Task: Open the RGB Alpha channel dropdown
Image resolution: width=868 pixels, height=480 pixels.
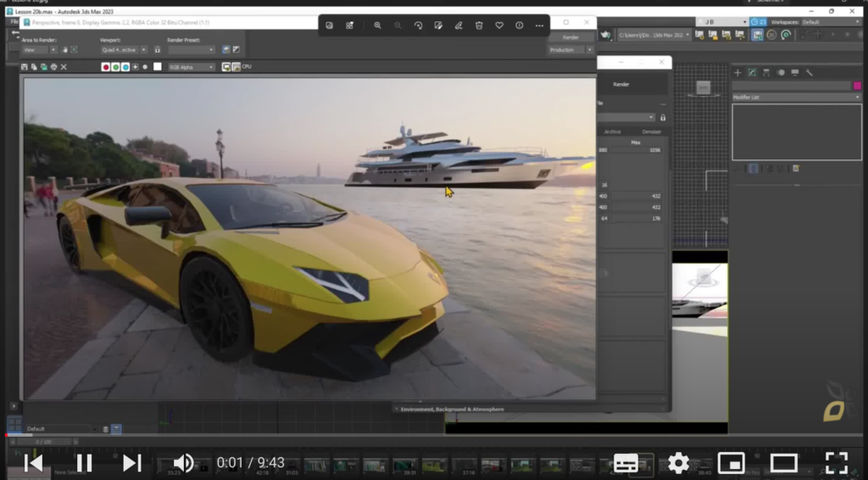Action: tap(191, 67)
